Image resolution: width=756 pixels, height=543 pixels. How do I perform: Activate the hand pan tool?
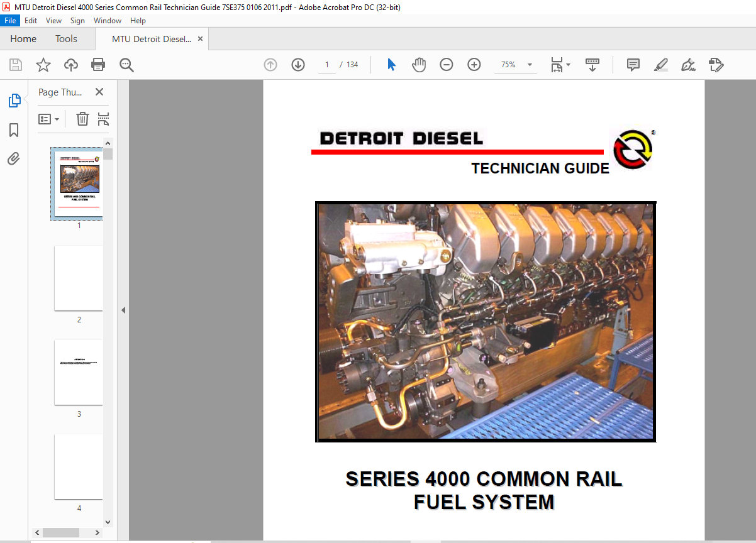[x=419, y=65]
